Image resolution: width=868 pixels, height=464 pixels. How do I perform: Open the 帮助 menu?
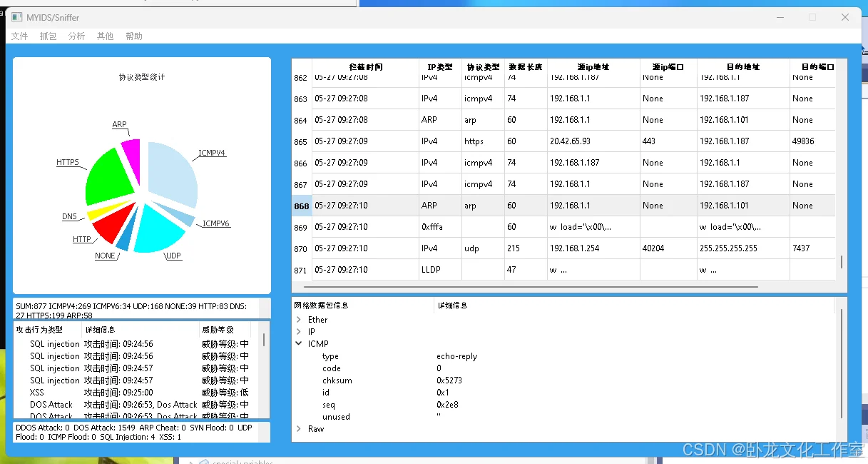(133, 36)
